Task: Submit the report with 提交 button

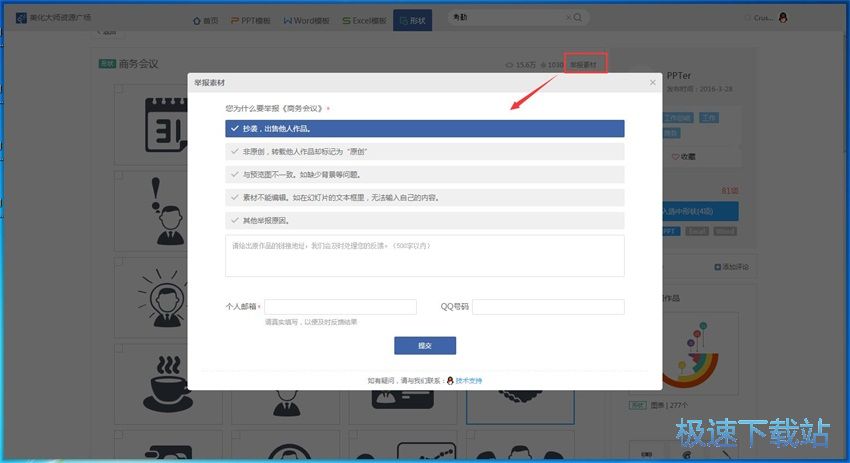Action: [425, 345]
